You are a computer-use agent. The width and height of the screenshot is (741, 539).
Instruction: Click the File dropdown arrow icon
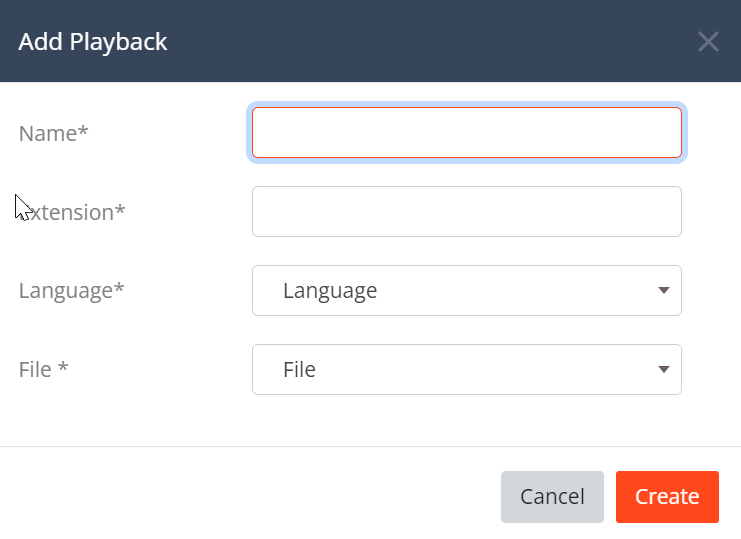[x=663, y=369]
